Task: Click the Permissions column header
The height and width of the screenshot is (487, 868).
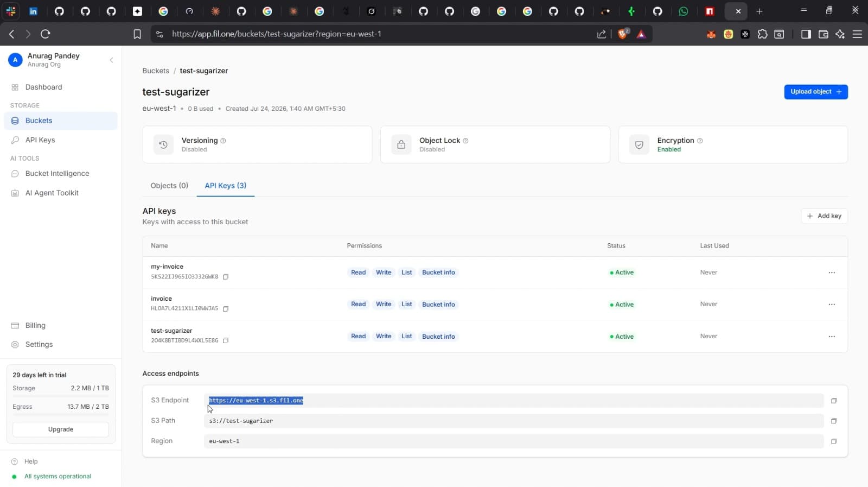Action: pyautogui.click(x=365, y=246)
